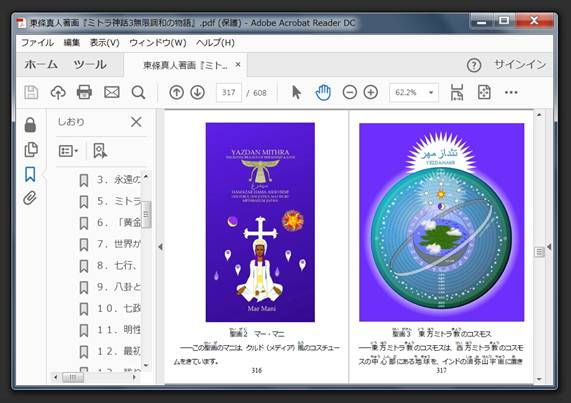Click the document scrollbar thumb
This screenshot has width=571, height=403.
pos(539,252)
